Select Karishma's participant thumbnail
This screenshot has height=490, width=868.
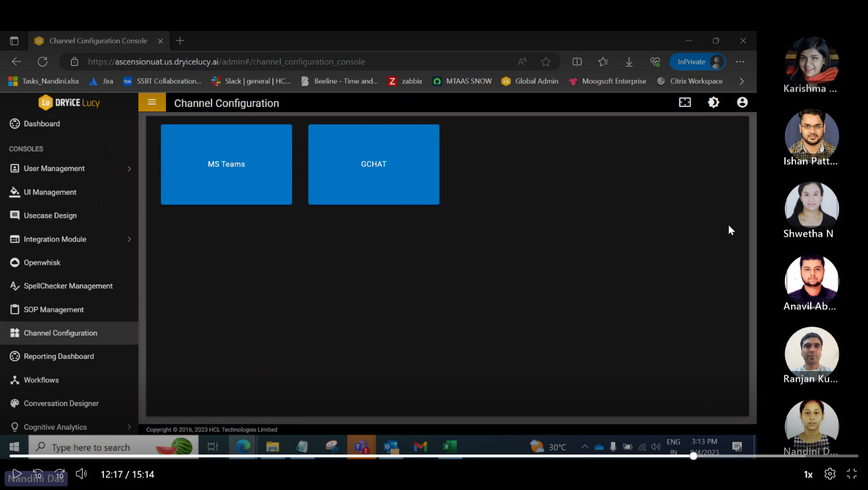tap(811, 65)
